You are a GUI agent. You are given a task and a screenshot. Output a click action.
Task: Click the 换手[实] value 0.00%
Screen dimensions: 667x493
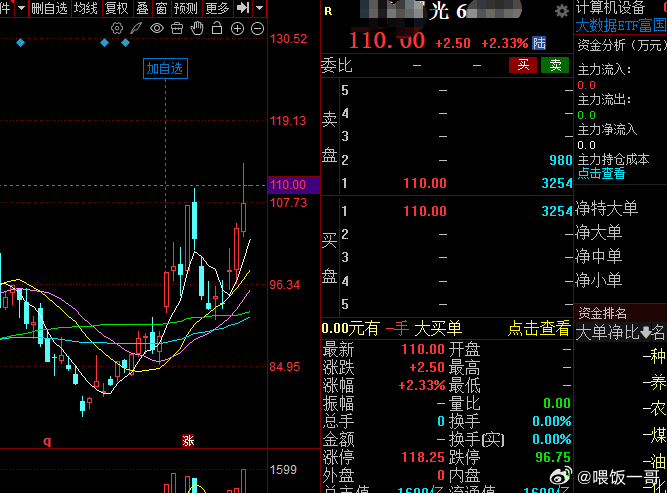pyautogui.click(x=552, y=439)
